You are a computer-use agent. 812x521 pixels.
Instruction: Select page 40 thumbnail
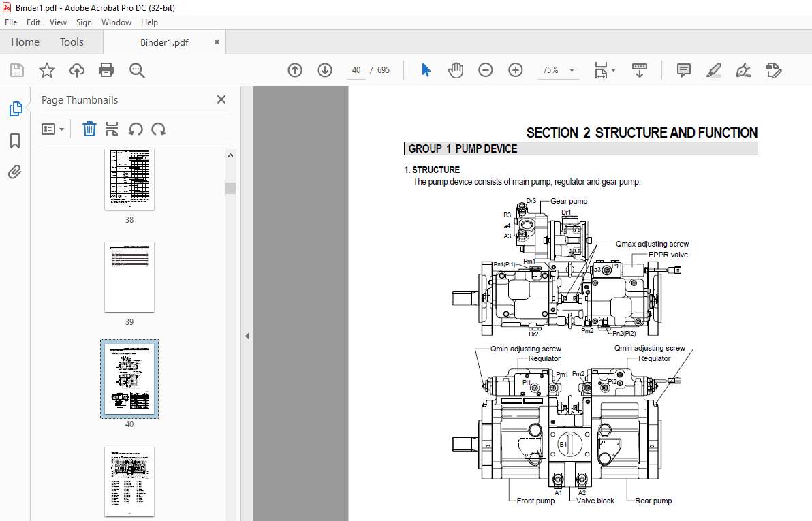129,379
